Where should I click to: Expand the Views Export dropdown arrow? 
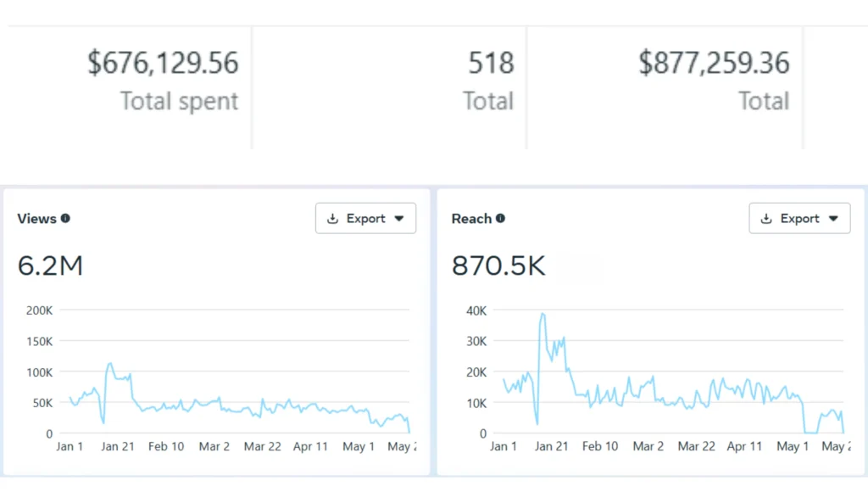[399, 219]
